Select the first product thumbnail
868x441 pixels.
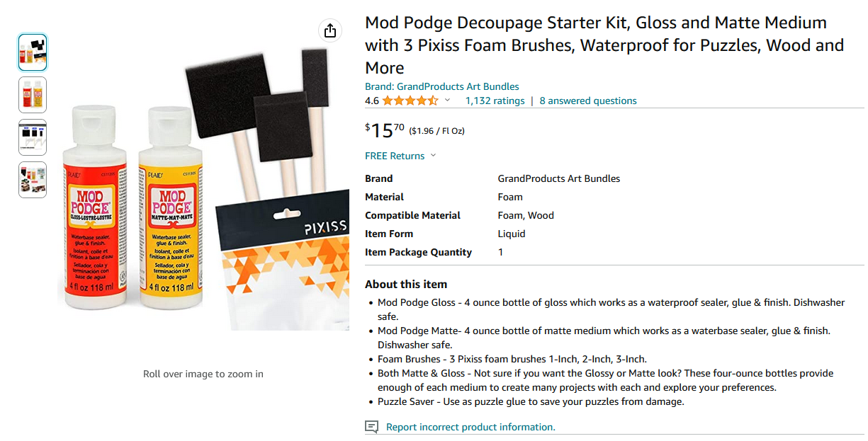pyautogui.click(x=33, y=52)
